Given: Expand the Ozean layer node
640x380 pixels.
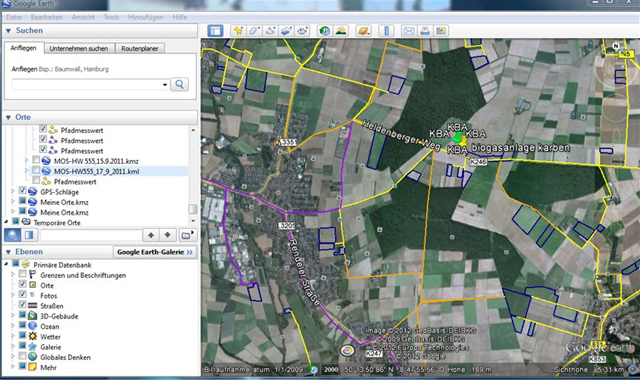Looking at the screenshot, I should point(13,326).
